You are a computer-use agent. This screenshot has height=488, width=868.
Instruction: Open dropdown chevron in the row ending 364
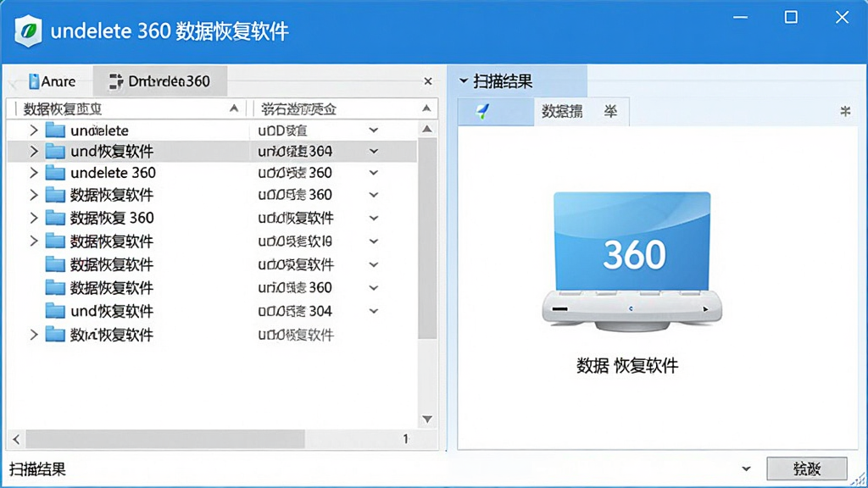click(374, 151)
